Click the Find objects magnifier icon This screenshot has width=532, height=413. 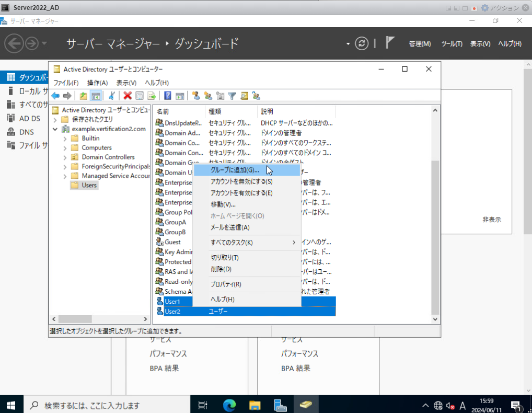[x=244, y=96]
